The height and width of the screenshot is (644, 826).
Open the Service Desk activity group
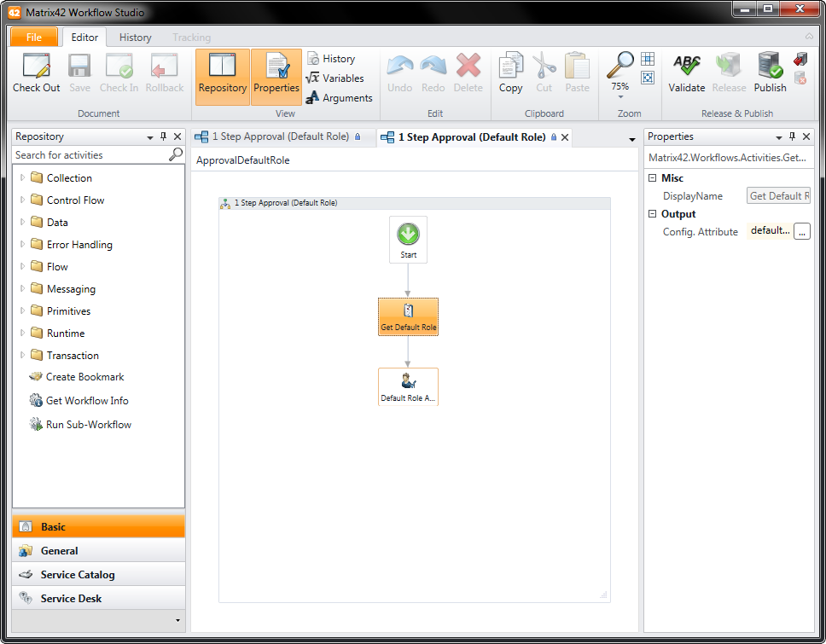point(98,598)
